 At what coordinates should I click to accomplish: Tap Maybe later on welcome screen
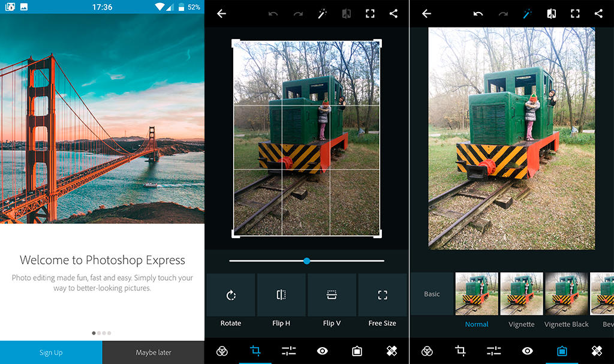point(153,353)
